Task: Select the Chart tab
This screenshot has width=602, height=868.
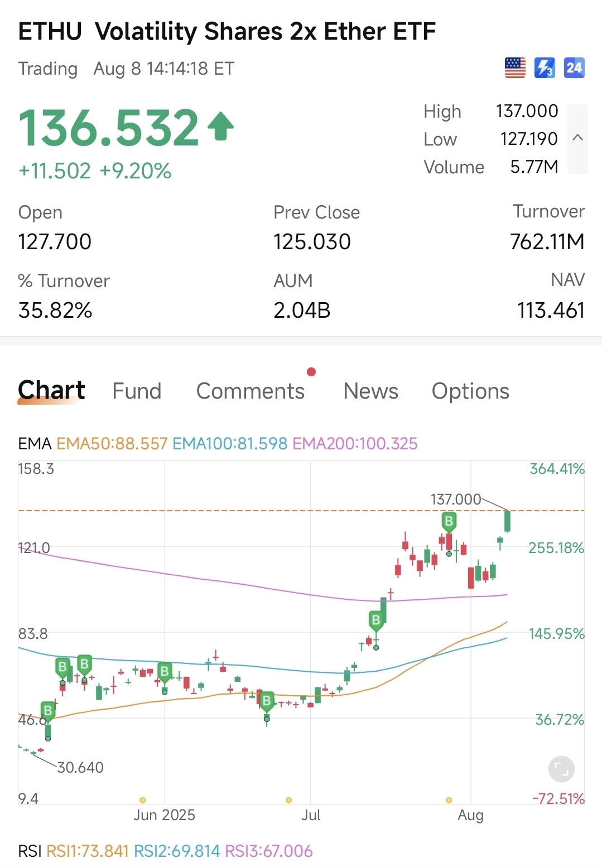Action: 51,390
